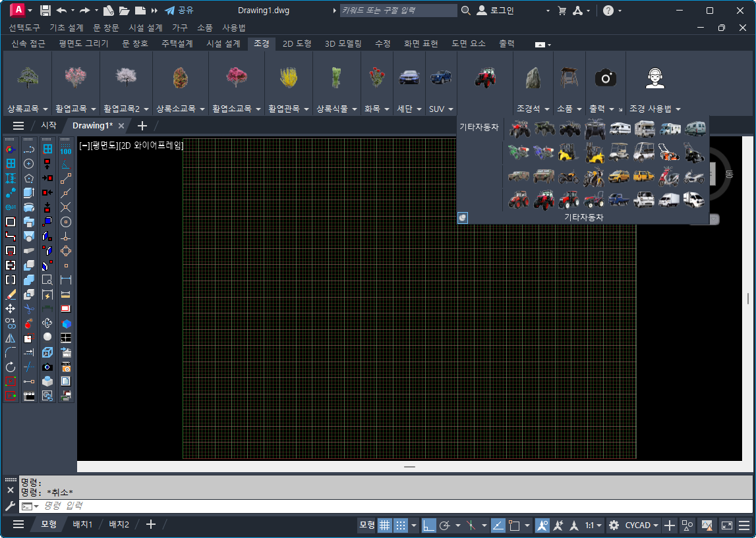Image resolution: width=756 pixels, height=538 pixels.
Task: Pick the orange lawn mower icon
Action: pos(668,153)
